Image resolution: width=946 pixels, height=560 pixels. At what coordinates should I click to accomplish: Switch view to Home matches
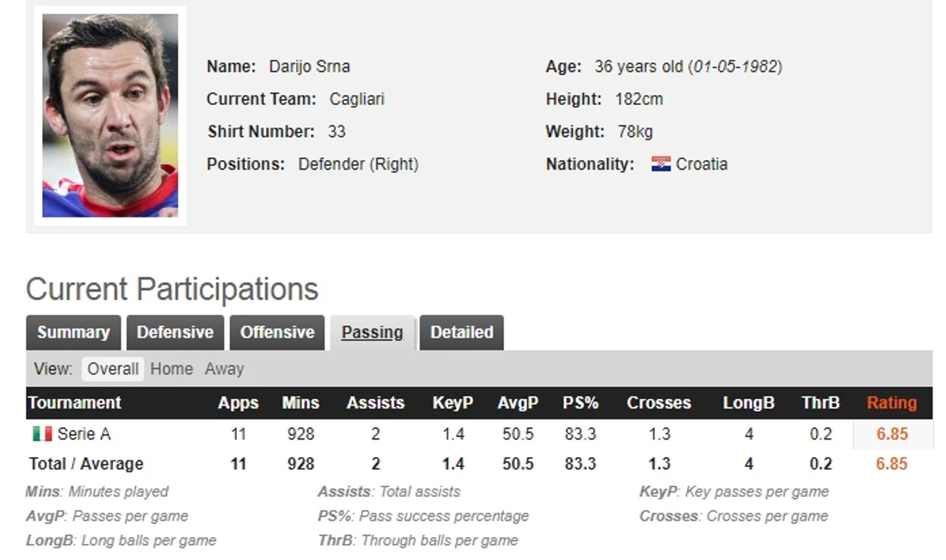coord(172,369)
